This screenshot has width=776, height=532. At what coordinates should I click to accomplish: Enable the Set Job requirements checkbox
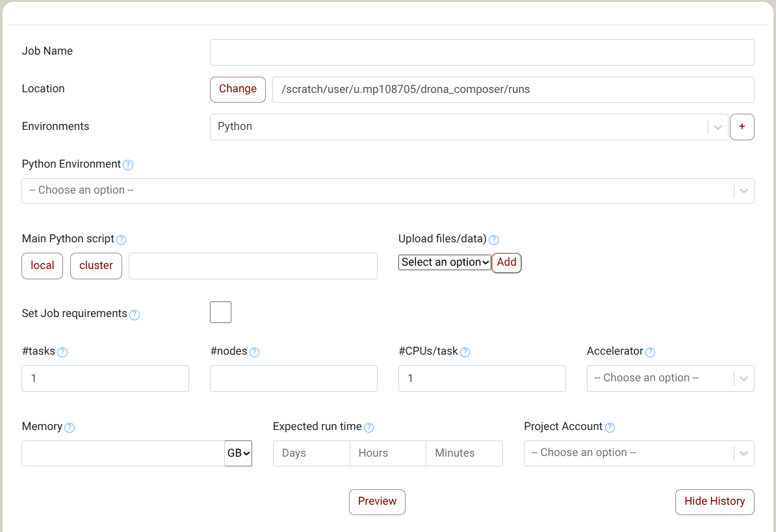point(220,312)
